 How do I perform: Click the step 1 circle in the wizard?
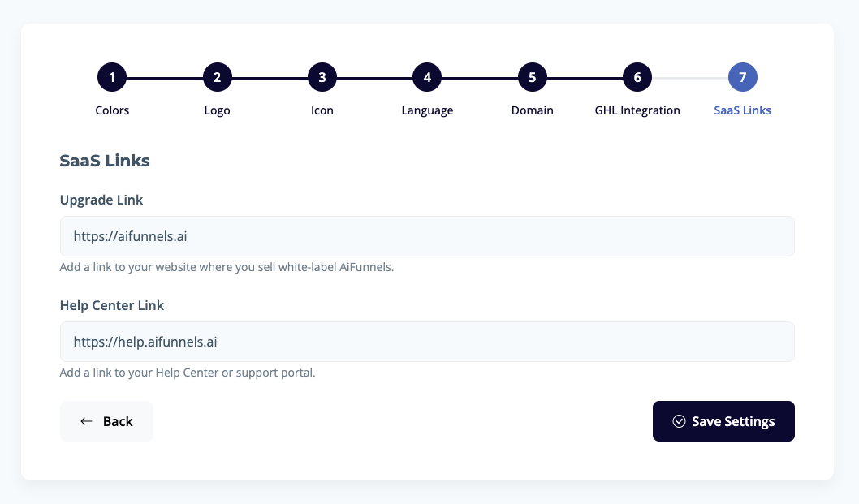112,78
